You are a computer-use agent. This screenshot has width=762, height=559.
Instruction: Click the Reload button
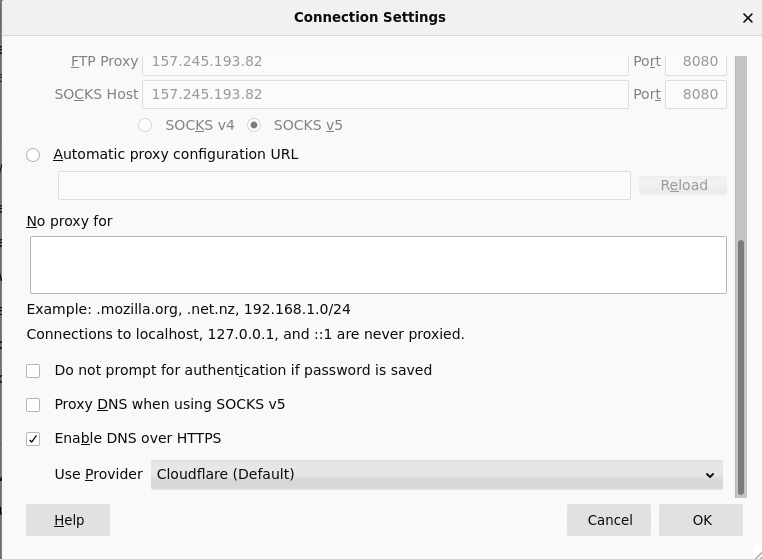683,185
